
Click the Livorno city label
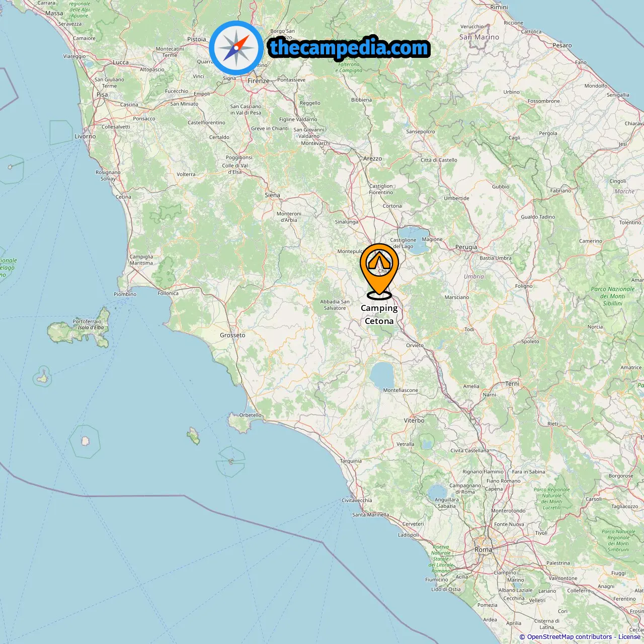click(85, 136)
